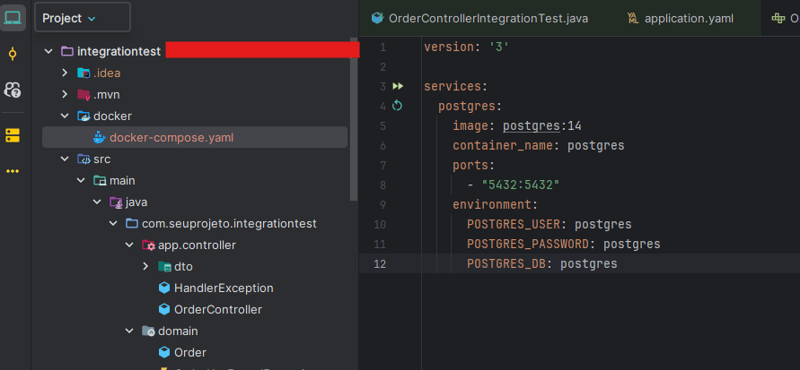Viewport: 800px width, 370px height.
Task: Click the run-all-services double arrow gutter icon
Action: click(x=397, y=86)
